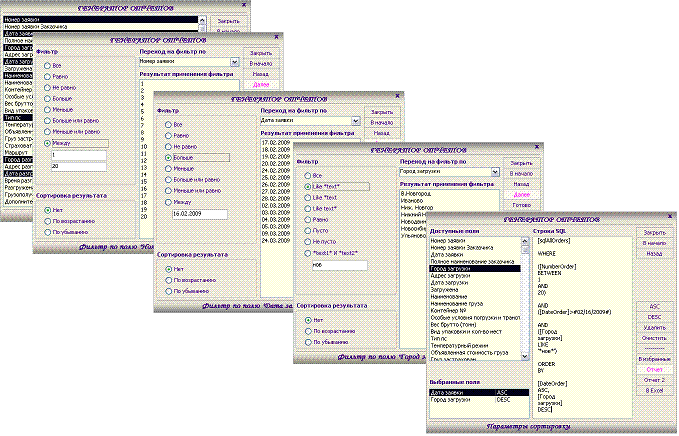Open Переход на фильтр dropdown showing Дата заявки
Viewport: 679px width, 436px height.
356,121
